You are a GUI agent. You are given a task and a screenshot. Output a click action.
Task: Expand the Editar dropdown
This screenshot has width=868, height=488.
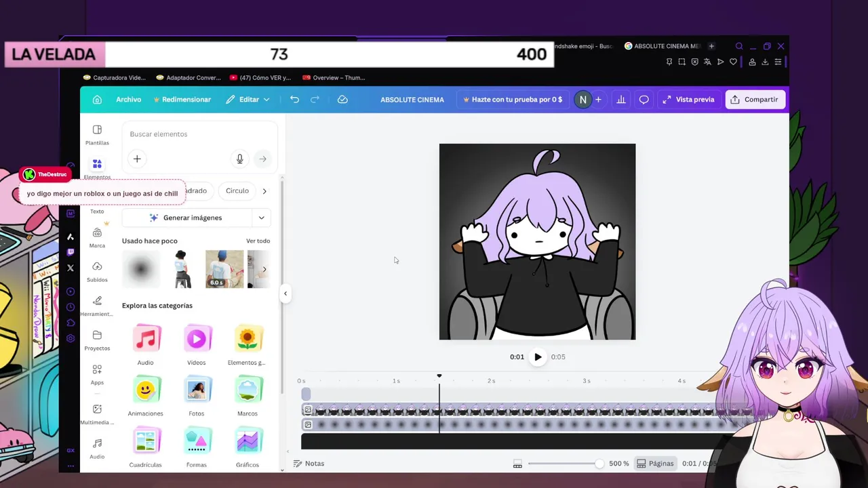(x=248, y=100)
